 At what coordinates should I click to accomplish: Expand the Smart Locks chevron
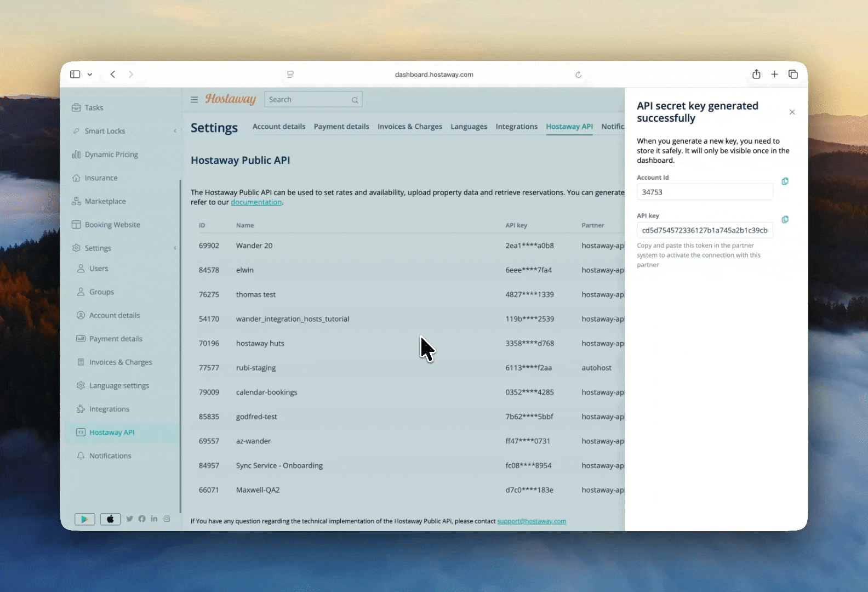(x=175, y=131)
